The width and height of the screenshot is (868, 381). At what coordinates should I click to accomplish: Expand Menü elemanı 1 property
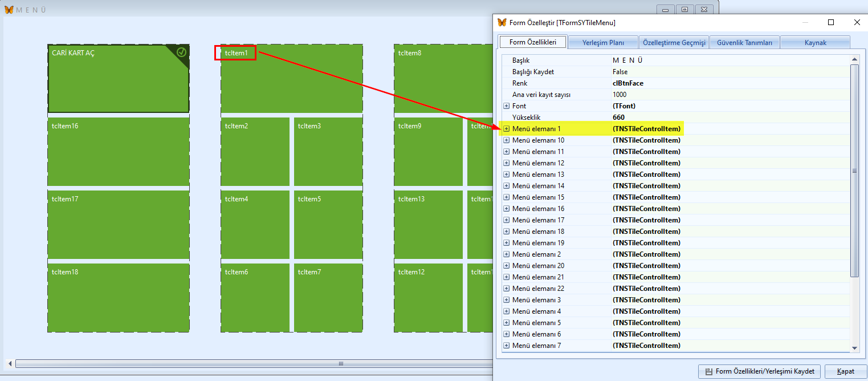coord(506,129)
